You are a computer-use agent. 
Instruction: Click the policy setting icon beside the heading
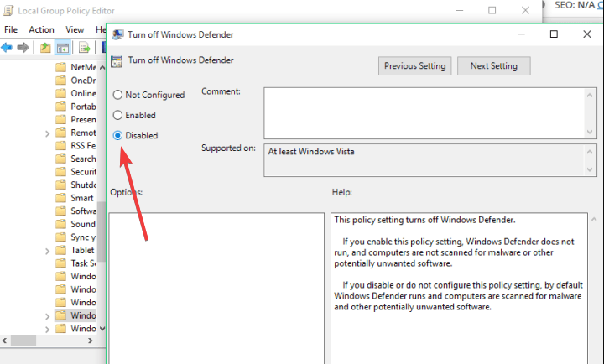pos(117,61)
